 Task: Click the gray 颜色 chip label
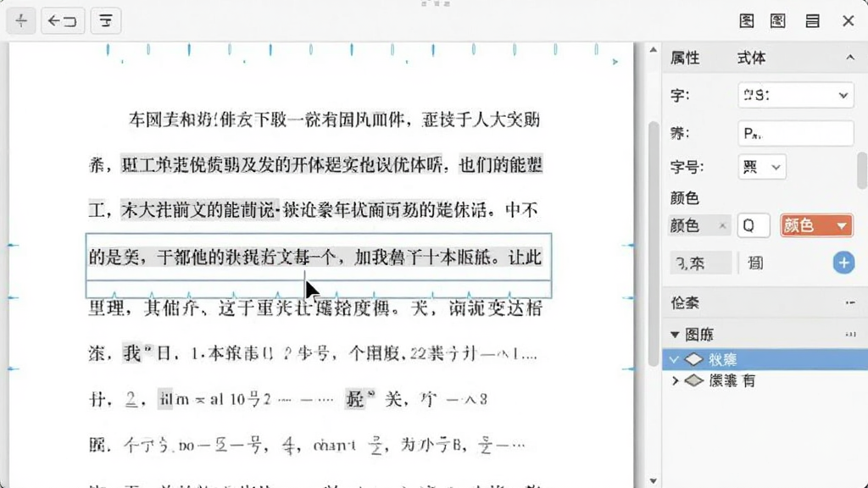point(685,225)
